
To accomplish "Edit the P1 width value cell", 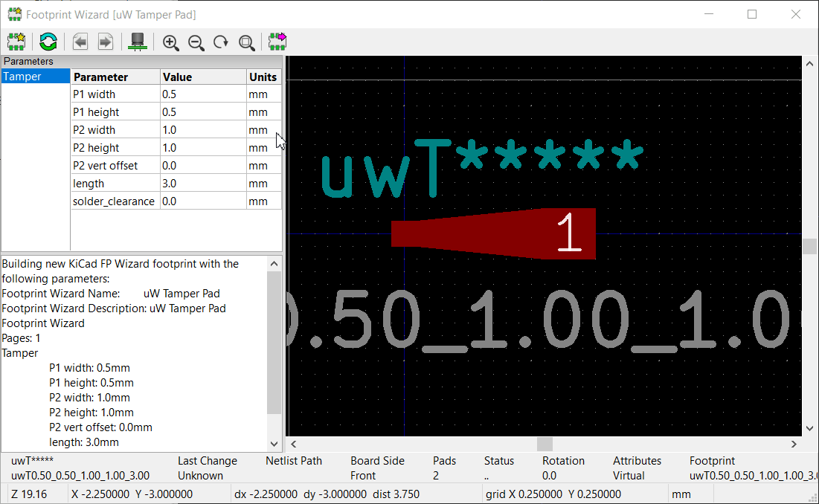I will (203, 94).
